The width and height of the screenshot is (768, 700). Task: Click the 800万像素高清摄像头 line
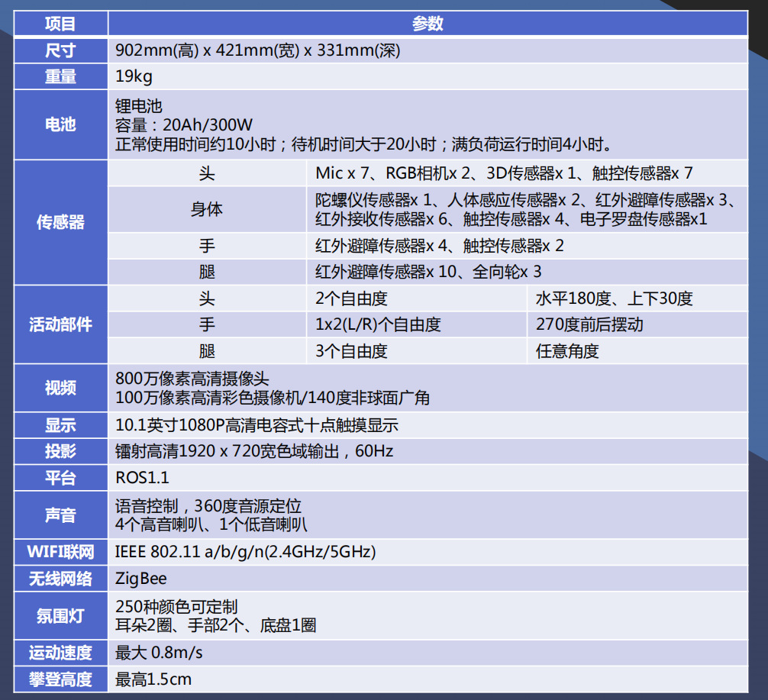192,379
